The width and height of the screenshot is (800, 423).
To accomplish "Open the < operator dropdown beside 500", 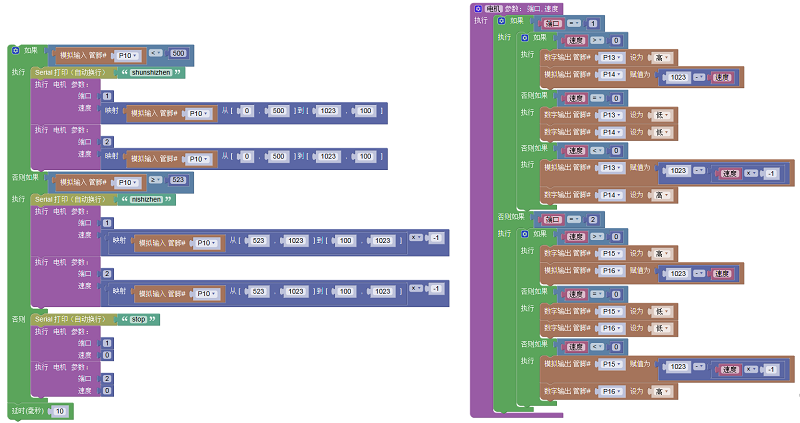I will 155,54.
